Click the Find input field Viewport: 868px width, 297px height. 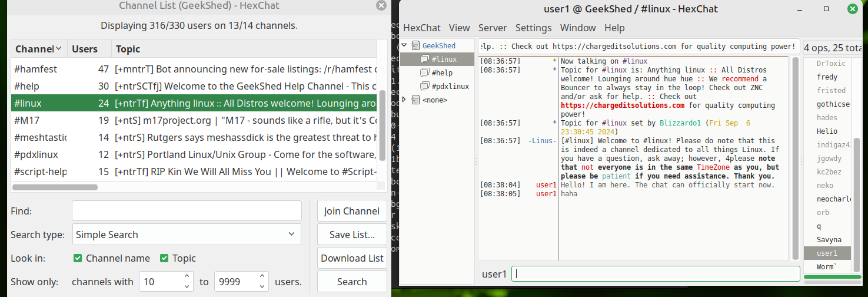187,211
